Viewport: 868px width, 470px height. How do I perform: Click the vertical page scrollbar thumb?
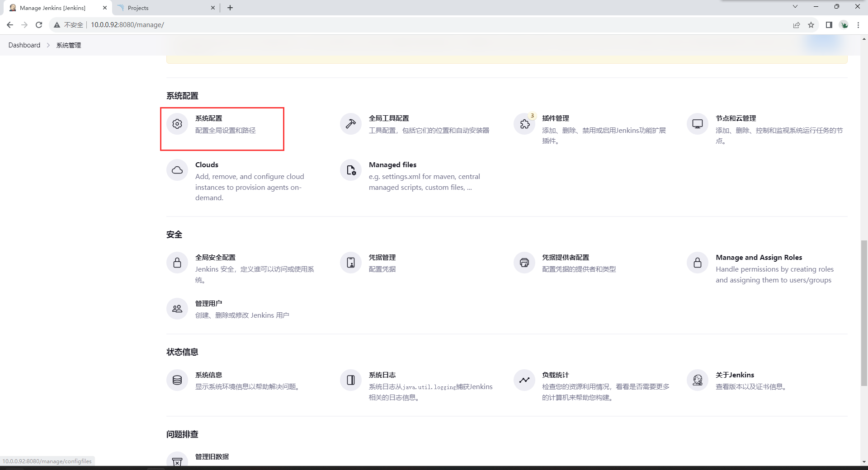point(864,313)
